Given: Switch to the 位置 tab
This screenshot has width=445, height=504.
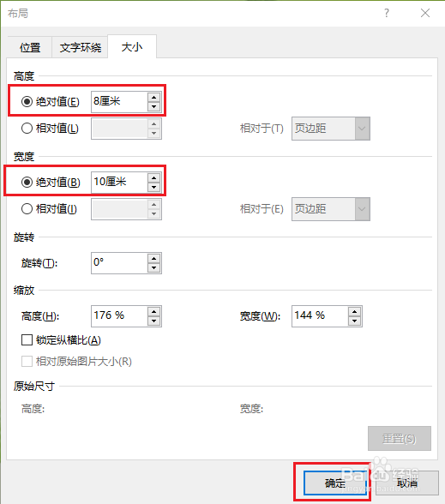Looking at the screenshot, I should (x=29, y=48).
